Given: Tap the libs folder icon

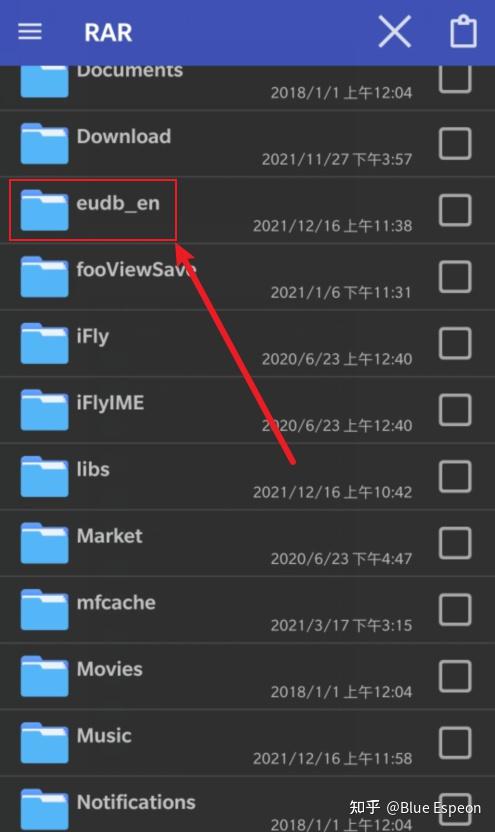Looking at the screenshot, I should click(44, 476).
